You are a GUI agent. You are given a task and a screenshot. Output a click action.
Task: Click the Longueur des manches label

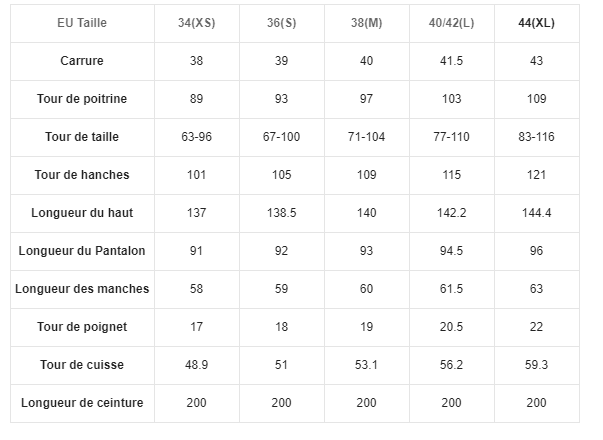tap(82, 289)
